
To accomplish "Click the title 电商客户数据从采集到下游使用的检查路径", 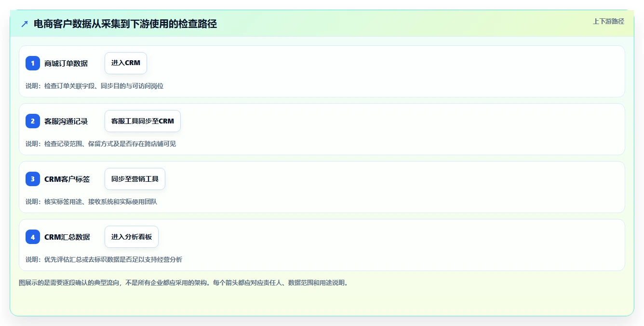I will click(x=125, y=24).
